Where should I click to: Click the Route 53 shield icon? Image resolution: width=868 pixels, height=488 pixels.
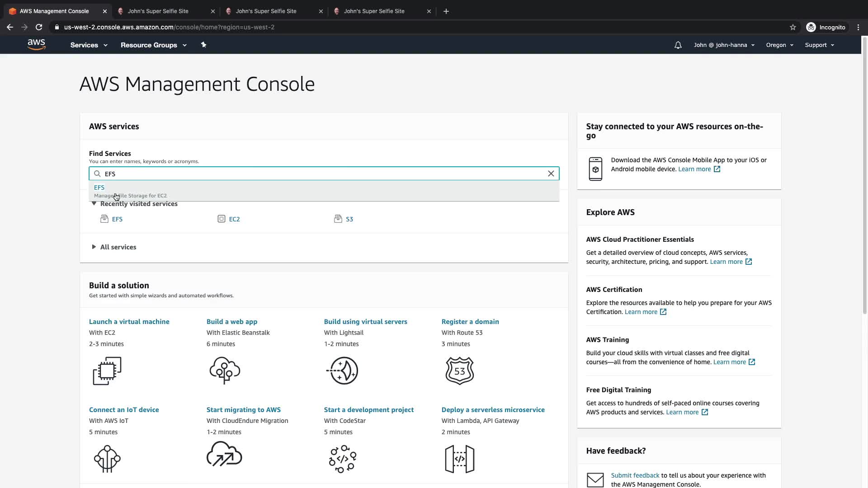coord(459,371)
